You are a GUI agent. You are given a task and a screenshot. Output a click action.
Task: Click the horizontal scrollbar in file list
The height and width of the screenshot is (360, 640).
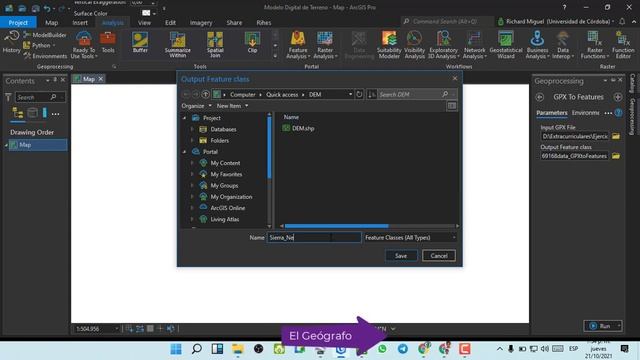(x=336, y=226)
